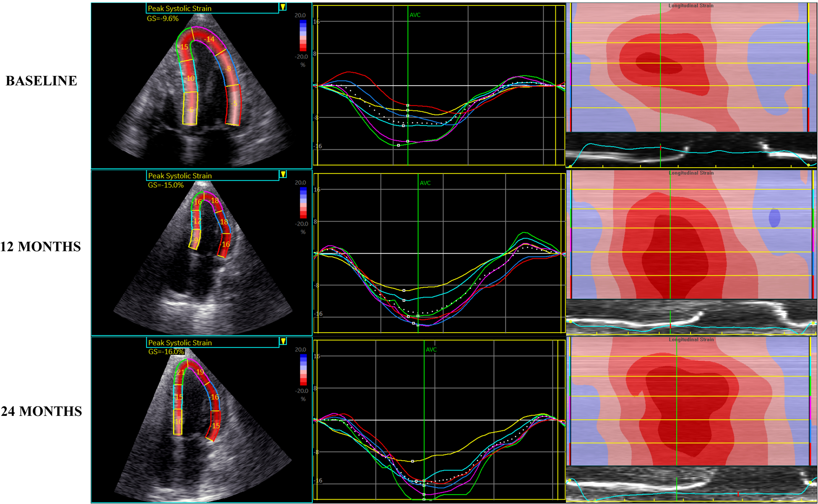The image size is (818, 504).
Task: Click the BASELINE row label
Action: pos(41,81)
